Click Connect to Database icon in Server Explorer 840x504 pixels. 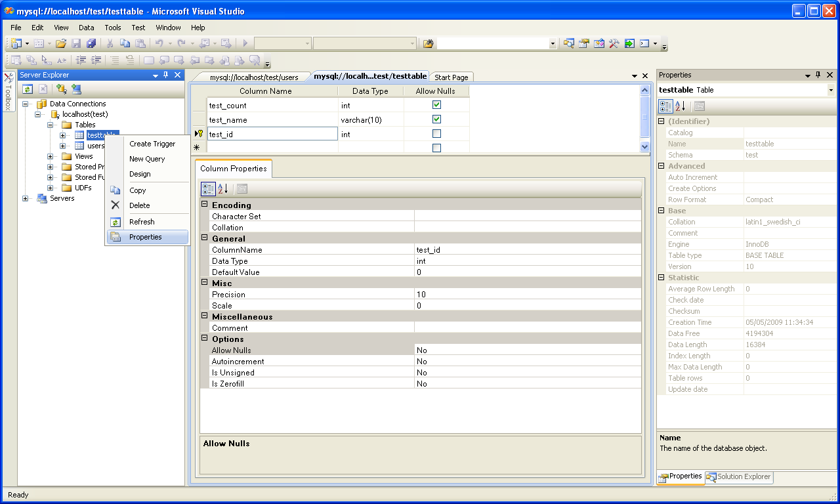click(61, 89)
